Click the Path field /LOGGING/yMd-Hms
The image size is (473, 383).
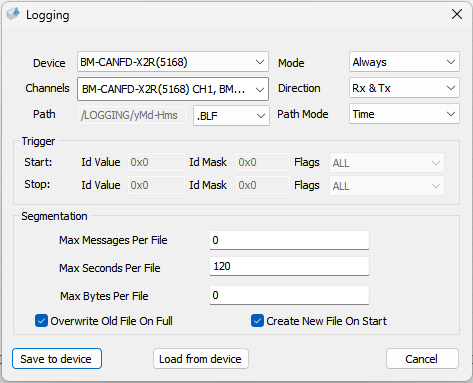click(132, 115)
